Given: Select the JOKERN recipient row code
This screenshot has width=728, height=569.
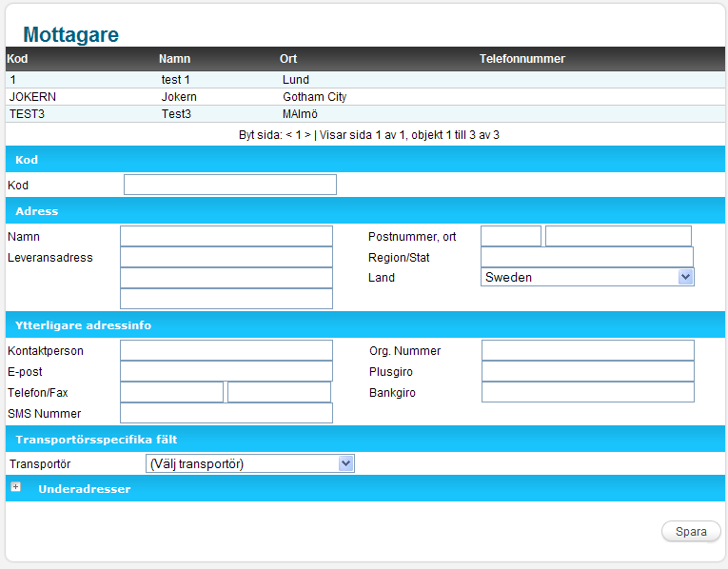Looking at the screenshot, I should pos(32,97).
